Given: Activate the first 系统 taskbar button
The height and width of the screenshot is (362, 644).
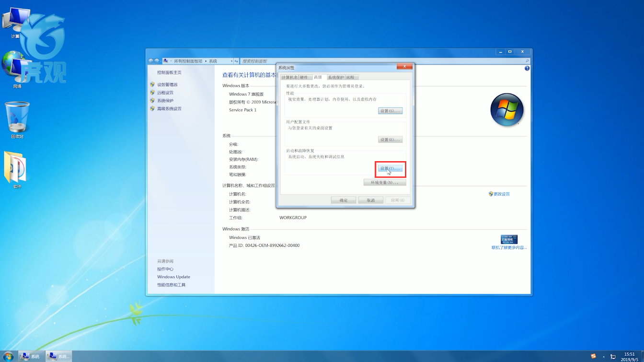Looking at the screenshot, I should (x=31, y=356).
